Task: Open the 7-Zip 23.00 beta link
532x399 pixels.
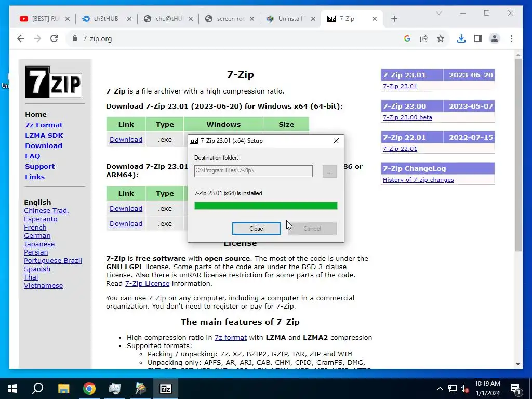Action: [407, 117]
